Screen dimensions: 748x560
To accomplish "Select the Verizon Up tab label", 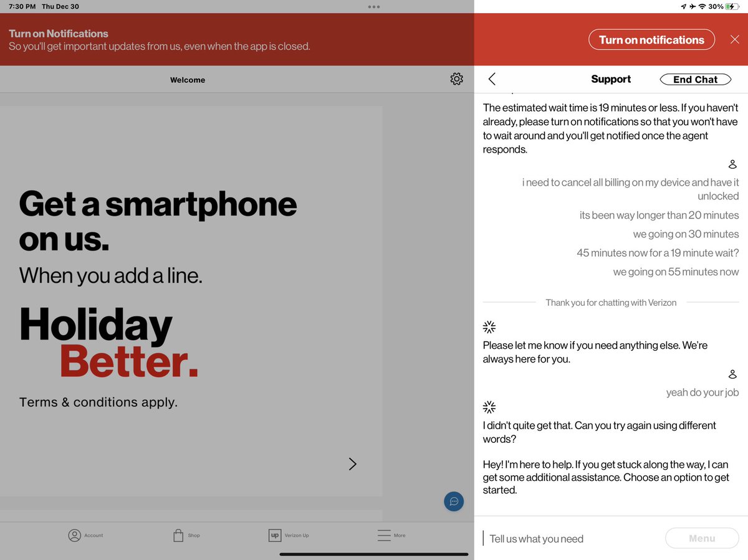I will 297,536.
